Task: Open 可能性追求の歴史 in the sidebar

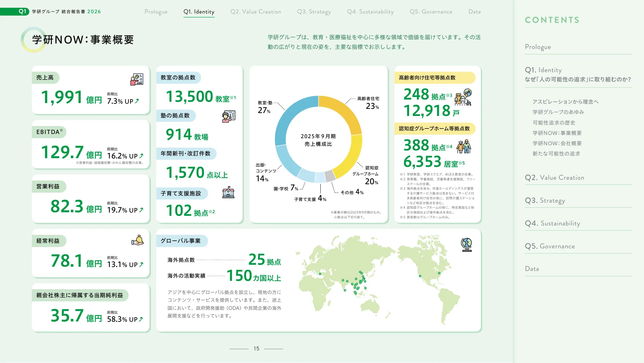Action: pyautogui.click(x=554, y=123)
